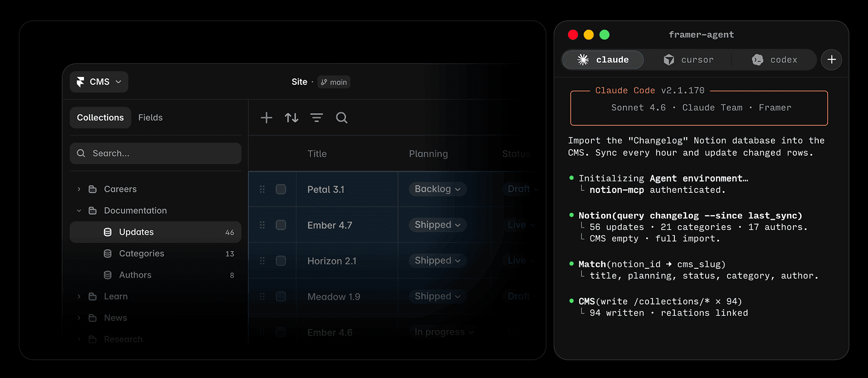Add a new agent tab with plus button
This screenshot has height=378, width=868.
(x=831, y=59)
